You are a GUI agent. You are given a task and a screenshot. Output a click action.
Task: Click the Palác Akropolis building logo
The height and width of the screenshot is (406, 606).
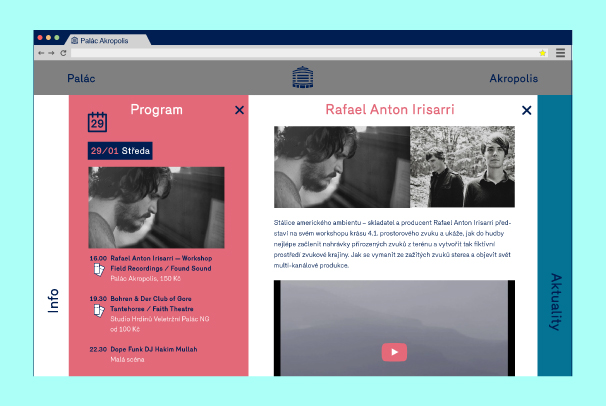pos(302,77)
